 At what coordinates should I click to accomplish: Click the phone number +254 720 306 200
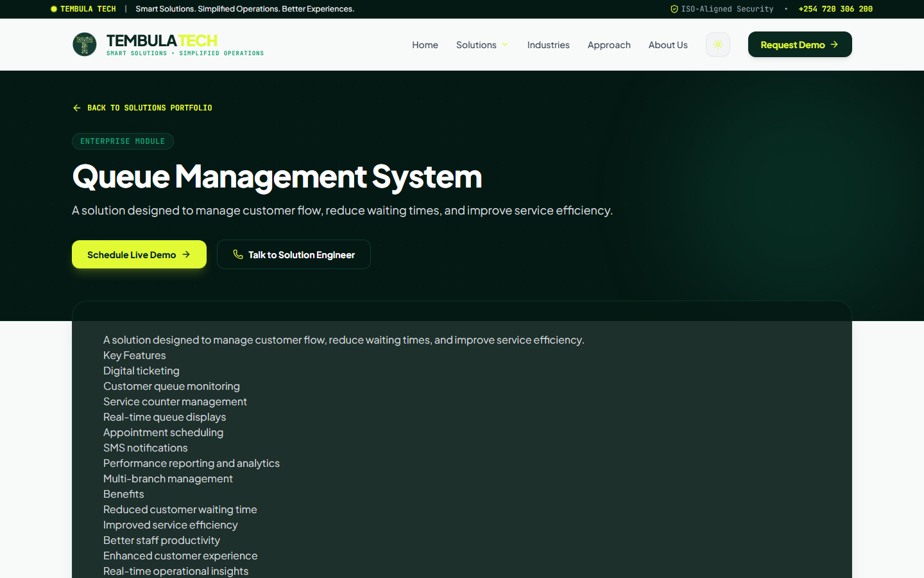point(835,9)
